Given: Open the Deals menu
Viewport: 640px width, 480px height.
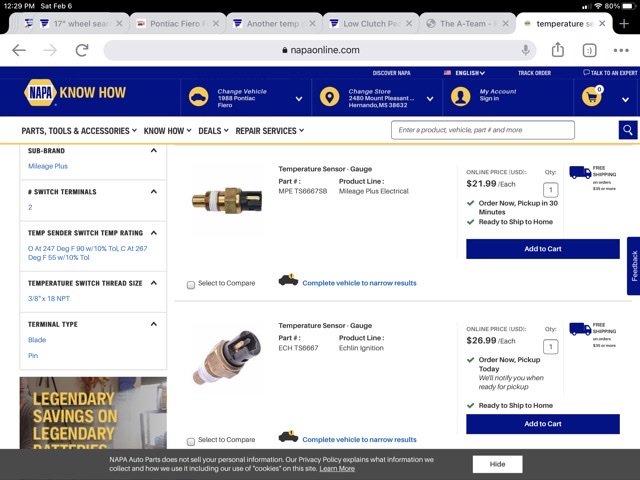Looking at the screenshot, I should 213,131.
